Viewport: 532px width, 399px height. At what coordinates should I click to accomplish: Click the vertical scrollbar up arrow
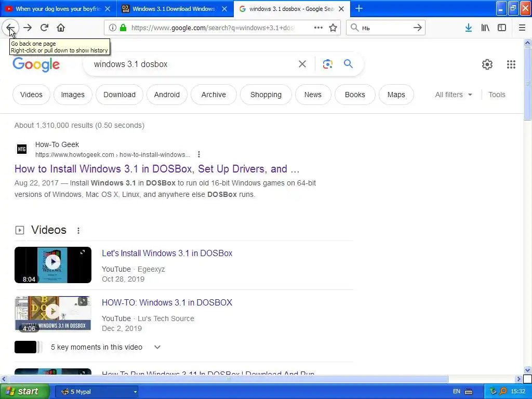tap(527, 43)
